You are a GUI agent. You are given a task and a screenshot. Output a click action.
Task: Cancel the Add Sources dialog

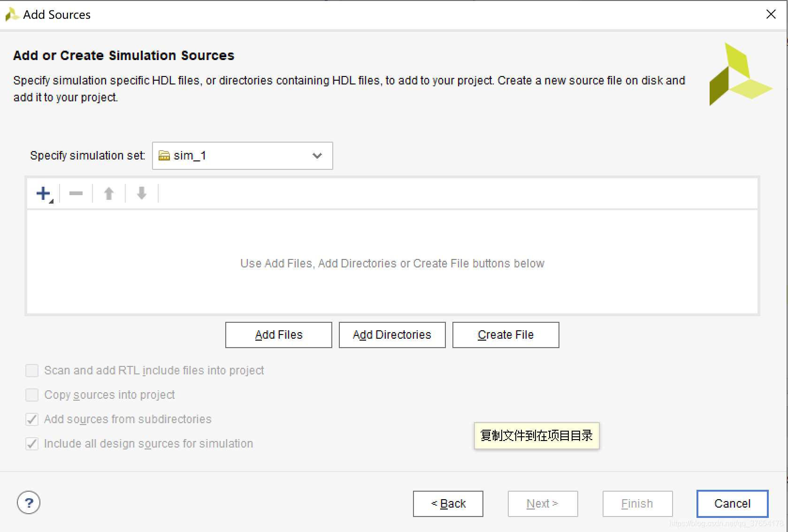coord(733,504)
